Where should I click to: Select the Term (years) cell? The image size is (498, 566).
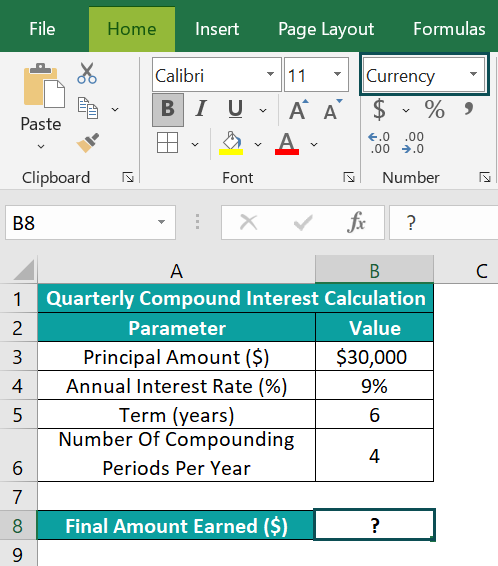[x=176, y=414]
